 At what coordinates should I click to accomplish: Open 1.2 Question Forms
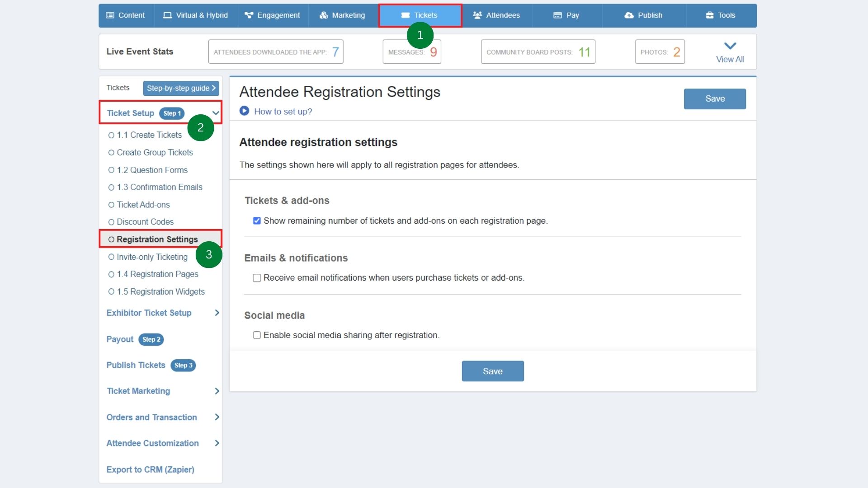[152, 170]
